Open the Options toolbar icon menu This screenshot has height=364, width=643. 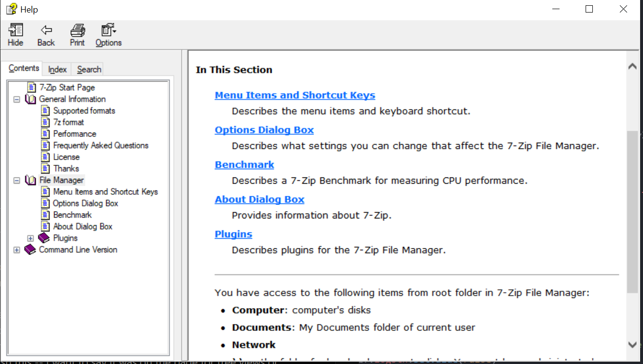pyautogui.click(x=109, y=30)
